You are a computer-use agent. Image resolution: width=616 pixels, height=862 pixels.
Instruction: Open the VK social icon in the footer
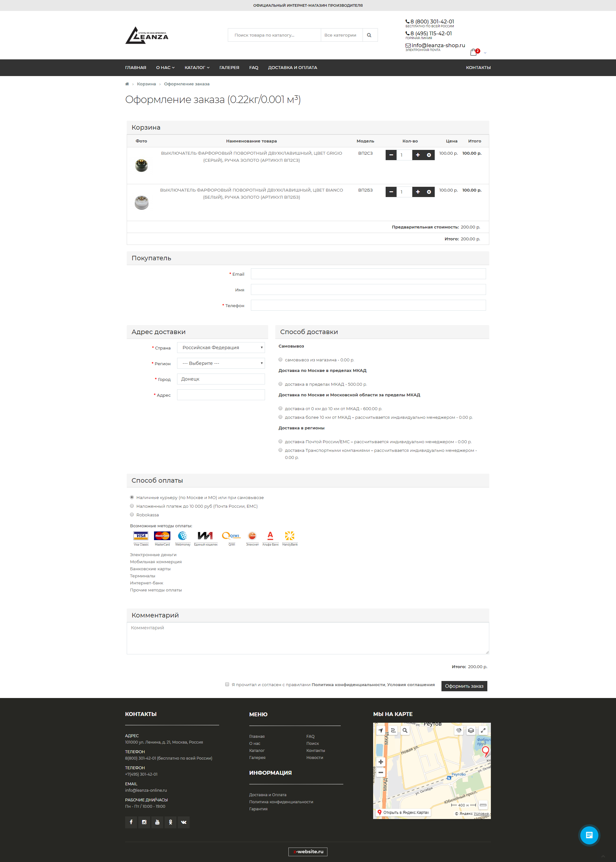(x=184, y=822)
